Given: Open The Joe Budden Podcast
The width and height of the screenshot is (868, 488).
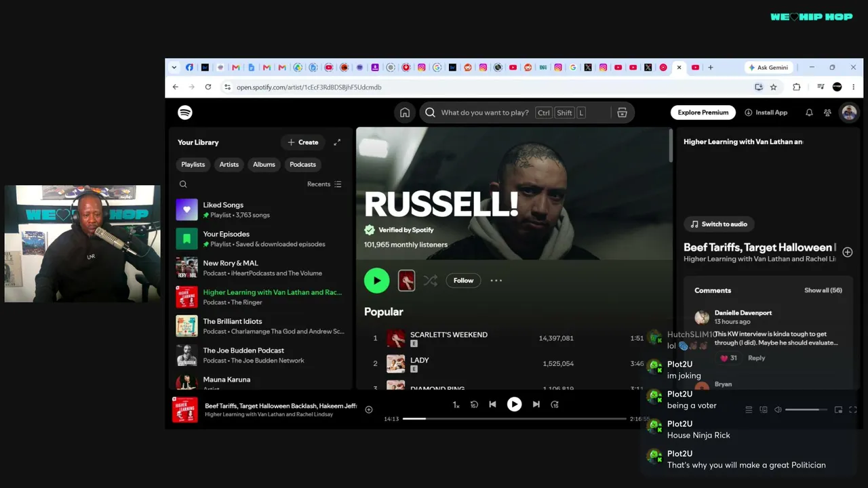Looking at the screenshot, I should [x=260, y=356].
